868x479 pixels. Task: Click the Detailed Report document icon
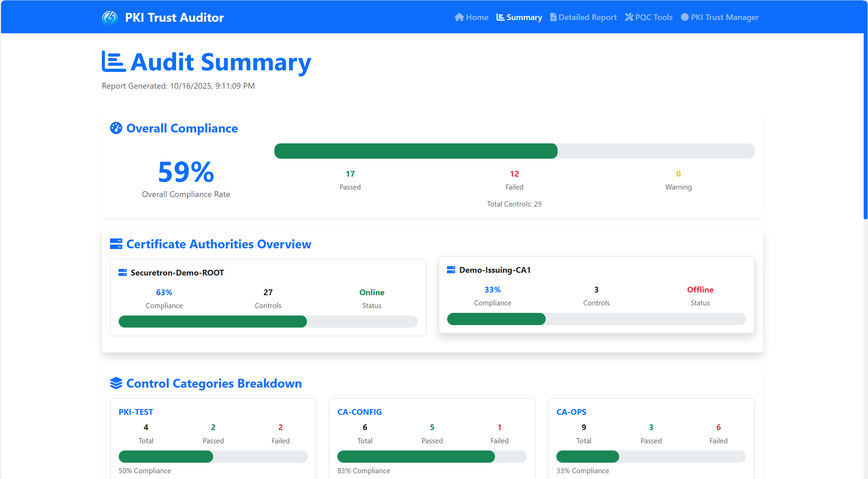click(553, 17)
